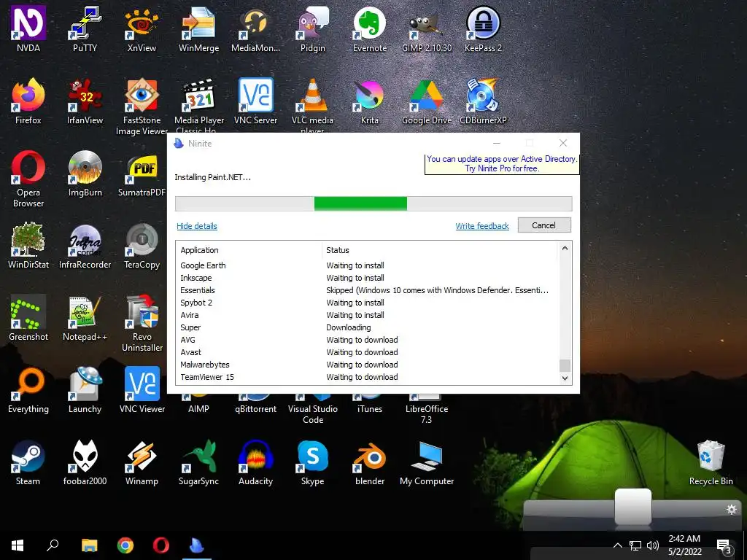747x560 pixels.
Task: Open KeePass 2 desktop shortcut
Action: click(x=483, y=28)
